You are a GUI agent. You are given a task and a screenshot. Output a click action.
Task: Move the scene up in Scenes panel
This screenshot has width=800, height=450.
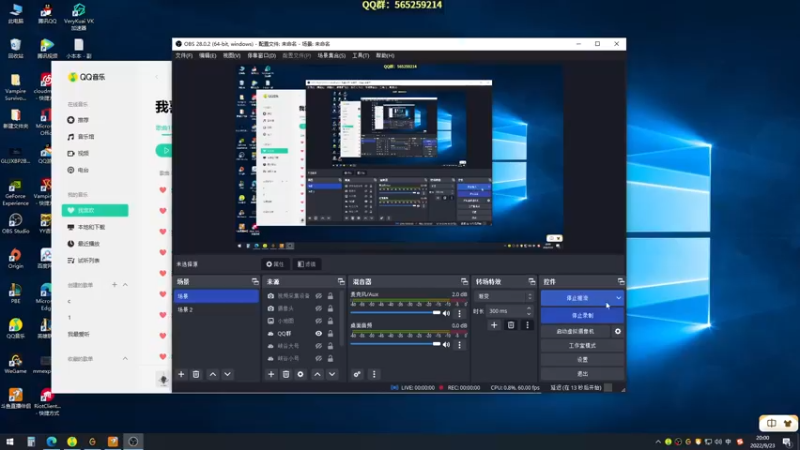[x=213, y=374]
